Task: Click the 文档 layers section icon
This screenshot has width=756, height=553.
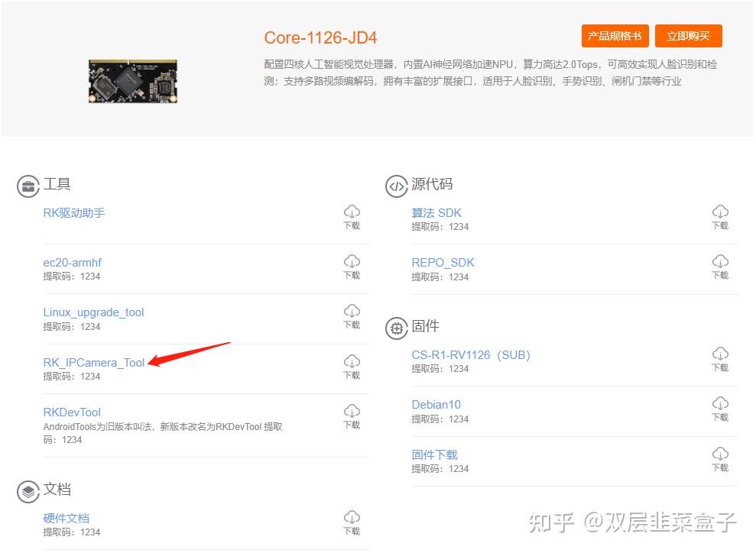Action: click(28, 492)
